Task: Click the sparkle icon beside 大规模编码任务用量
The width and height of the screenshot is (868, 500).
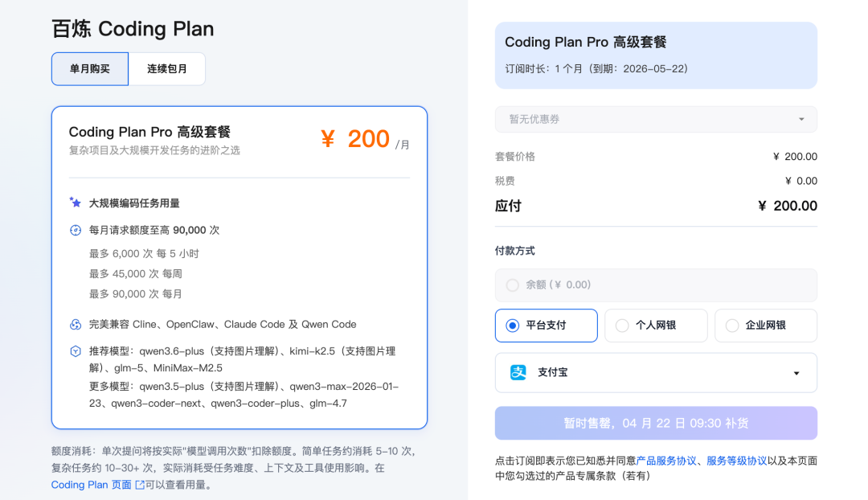Action: 76,203
